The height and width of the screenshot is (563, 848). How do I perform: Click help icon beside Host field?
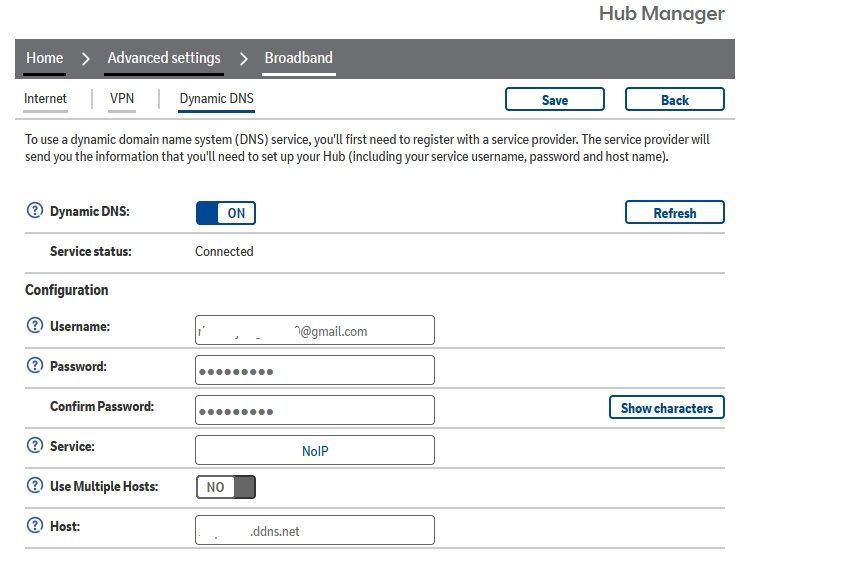35,526
